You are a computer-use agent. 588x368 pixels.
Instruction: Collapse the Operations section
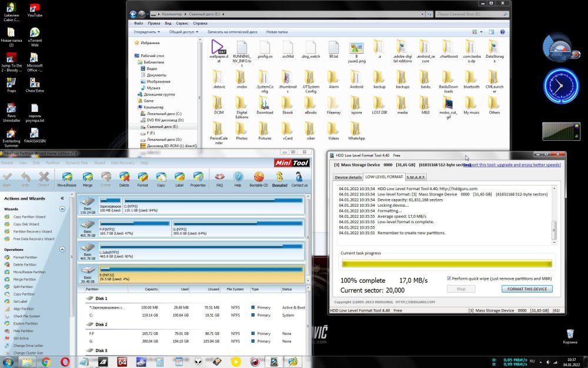point(62,250)
